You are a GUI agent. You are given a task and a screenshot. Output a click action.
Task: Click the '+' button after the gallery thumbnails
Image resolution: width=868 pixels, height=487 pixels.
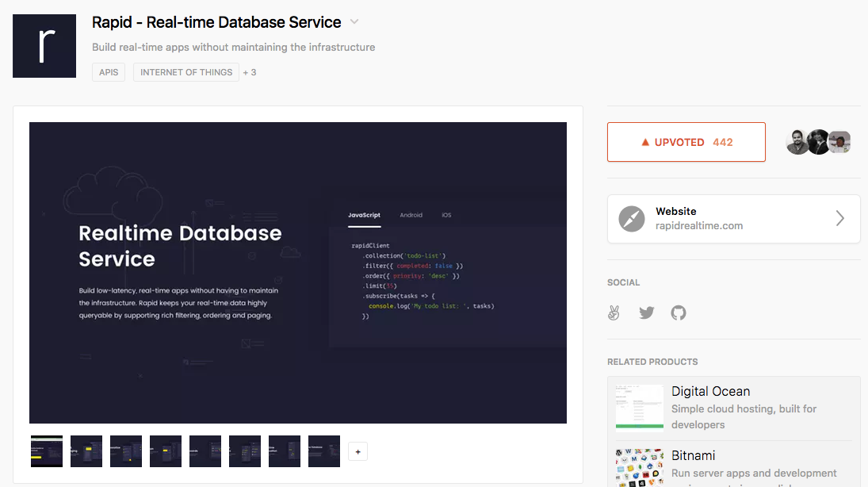tap(357, 451)
